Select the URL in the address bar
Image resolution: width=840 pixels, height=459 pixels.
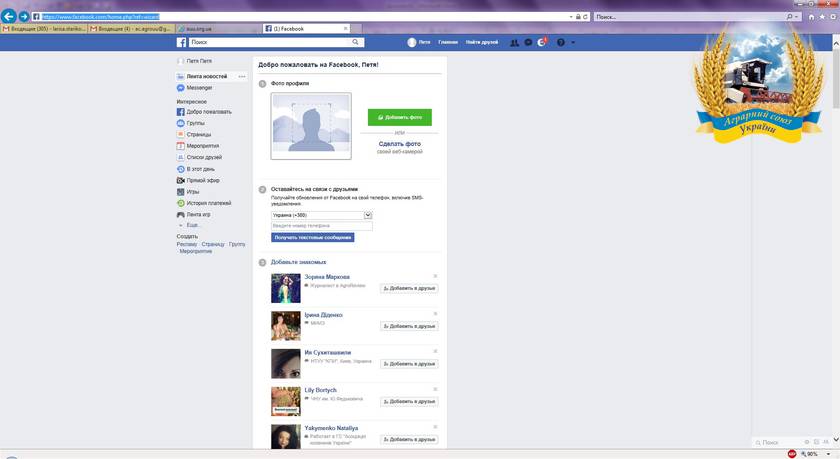coord(101,17)
